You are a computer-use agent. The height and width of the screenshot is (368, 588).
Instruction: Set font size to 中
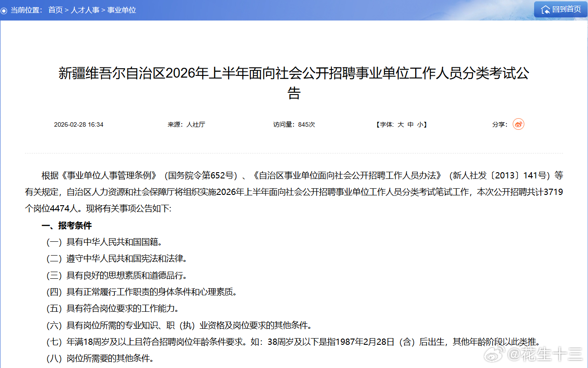tap(411, 124)
